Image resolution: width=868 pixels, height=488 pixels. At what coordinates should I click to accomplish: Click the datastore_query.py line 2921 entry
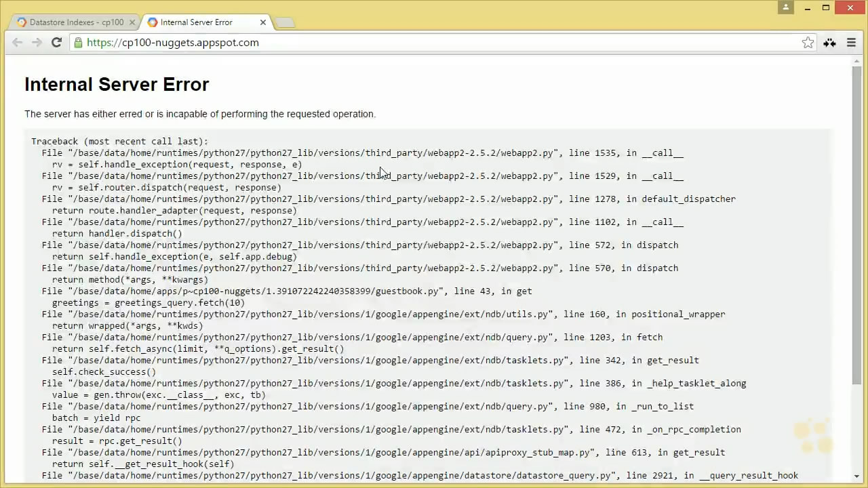point(420,476)
